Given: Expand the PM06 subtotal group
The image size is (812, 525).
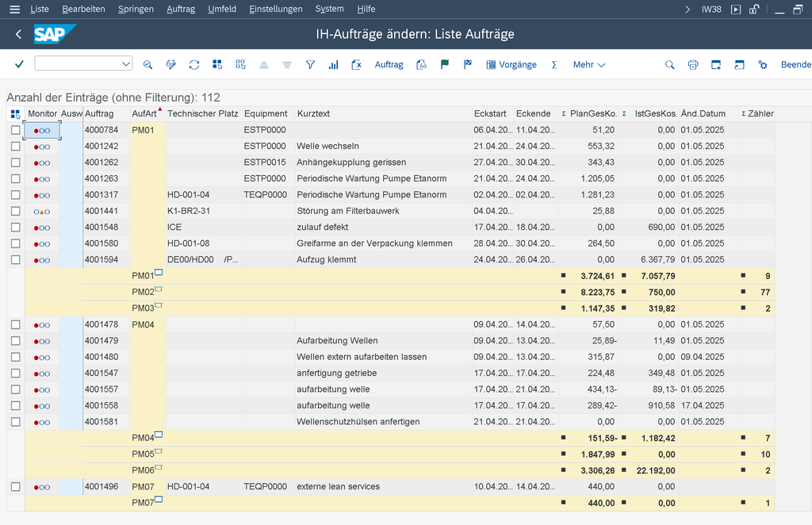Looking at the screenshot, I should 159,468.
